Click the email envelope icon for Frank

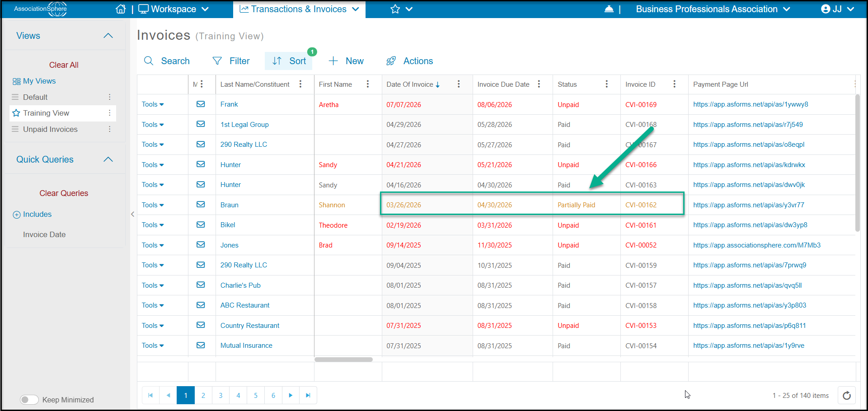pos(201,104)
